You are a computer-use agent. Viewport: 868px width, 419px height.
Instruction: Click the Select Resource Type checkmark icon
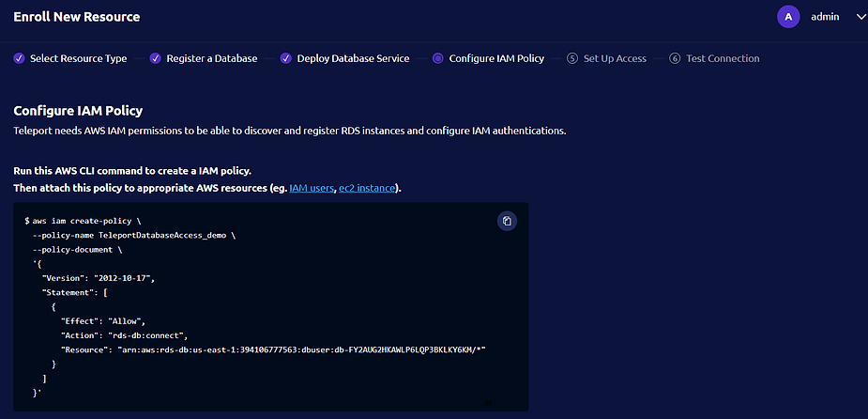tap(19, 58)
